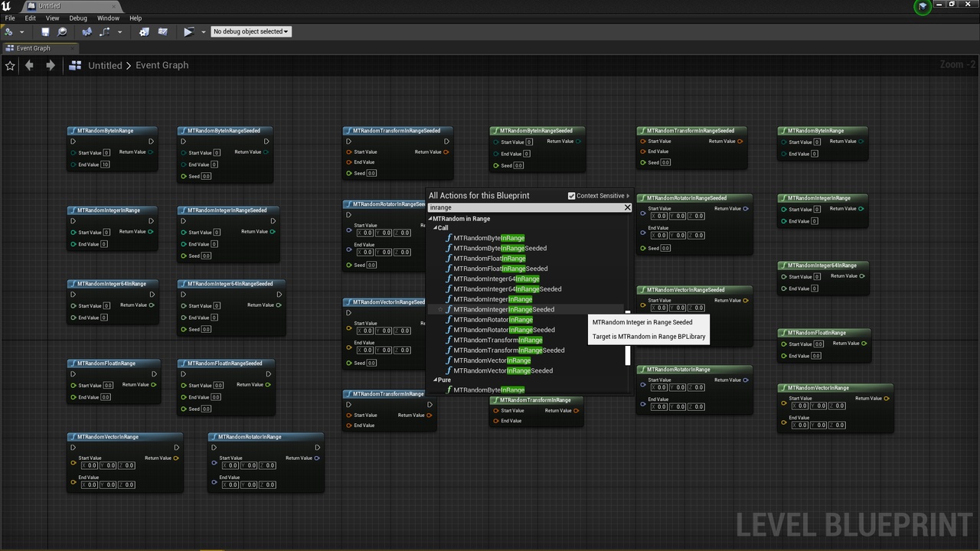980x551 pixels.
Task: Click the inrange search field in actions menu
Action: click(524, 207)
